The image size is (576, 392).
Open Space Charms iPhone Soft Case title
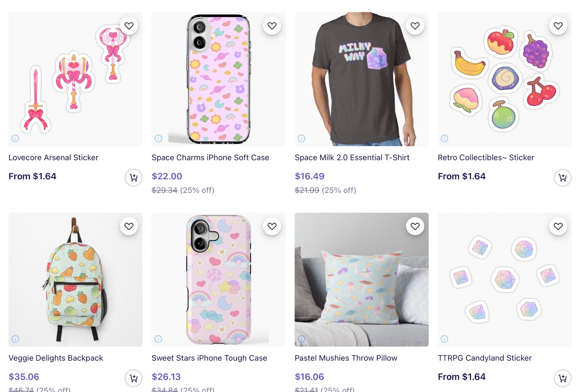click(x=210, y=157)
